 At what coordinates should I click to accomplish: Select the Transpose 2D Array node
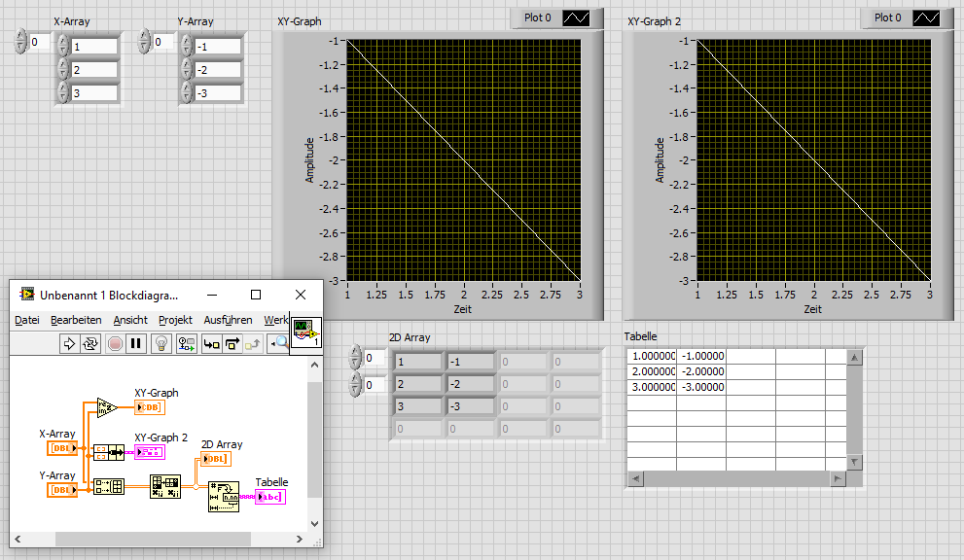tap(164, 487)
